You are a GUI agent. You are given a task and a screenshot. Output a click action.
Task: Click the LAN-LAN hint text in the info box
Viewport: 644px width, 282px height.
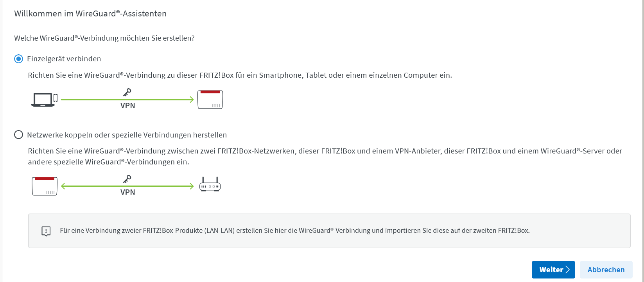[294, 231]
